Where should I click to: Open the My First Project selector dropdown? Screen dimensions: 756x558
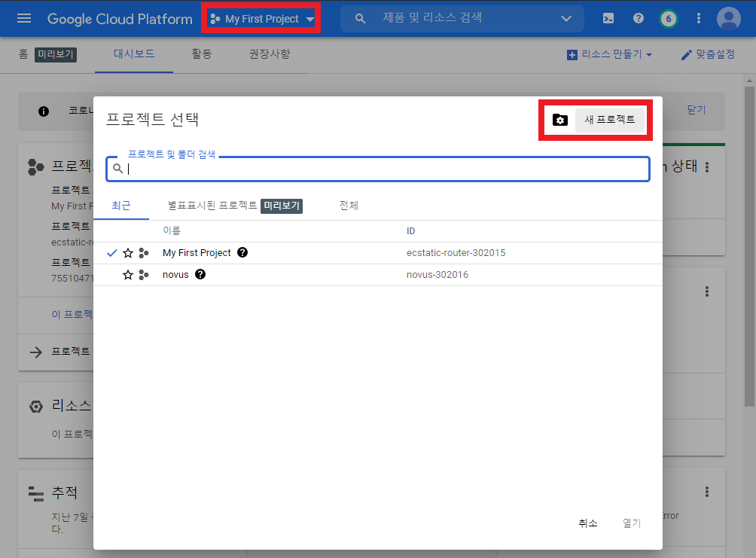click(262, 19)
